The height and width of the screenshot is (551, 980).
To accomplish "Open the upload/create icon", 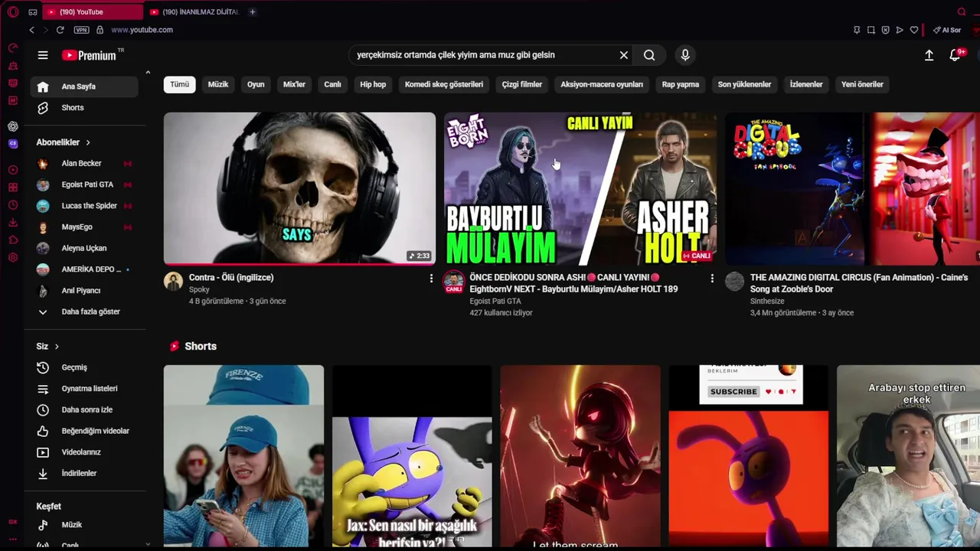I will 929,55.
